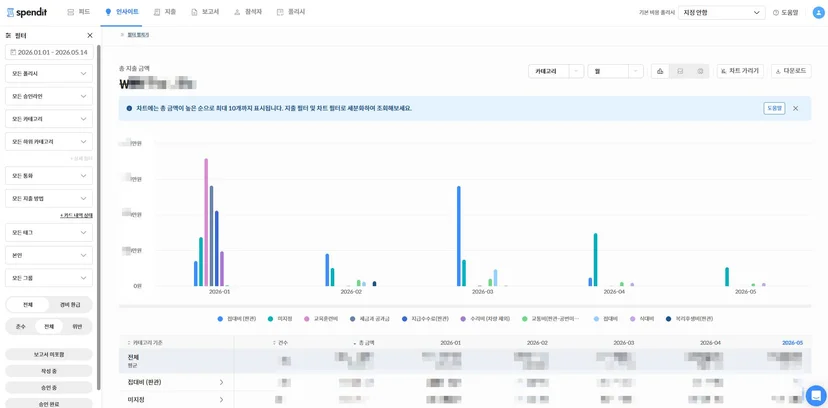Expand the 모든 지출 방법 dropdown

[49, 198]
